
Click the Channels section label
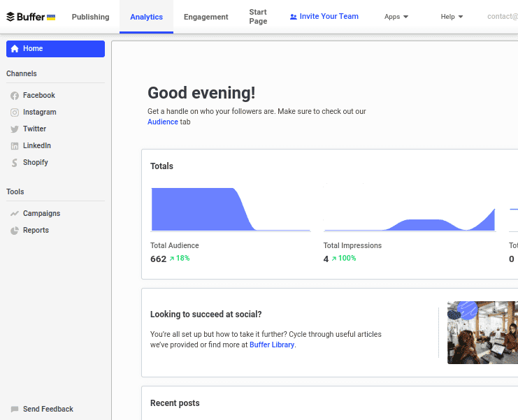point(22,73)
